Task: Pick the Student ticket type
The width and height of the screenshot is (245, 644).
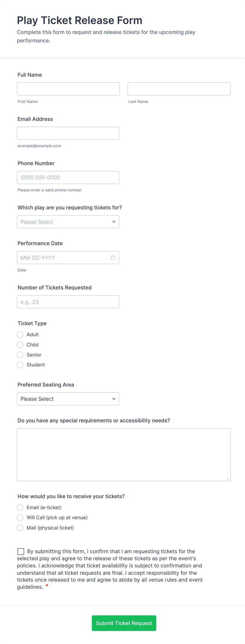Action: pyautogui.click(x=20, y=365)
